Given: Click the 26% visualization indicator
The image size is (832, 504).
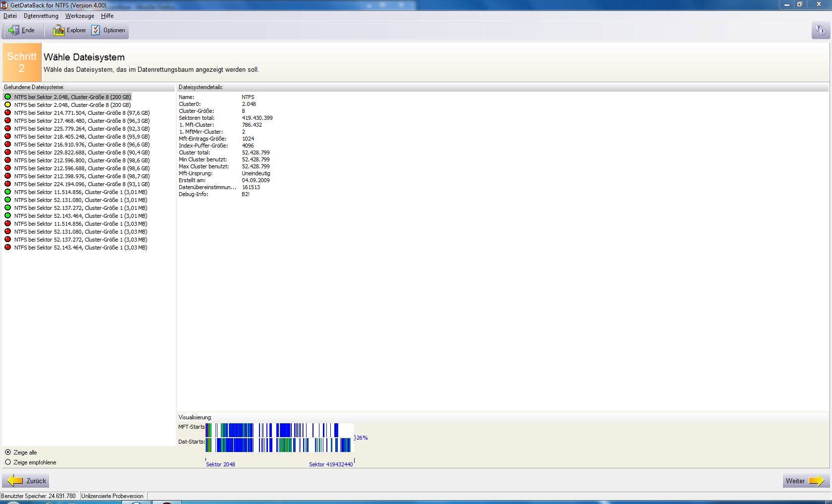Looking at the screenshot, I should click(x=361, y=438).
